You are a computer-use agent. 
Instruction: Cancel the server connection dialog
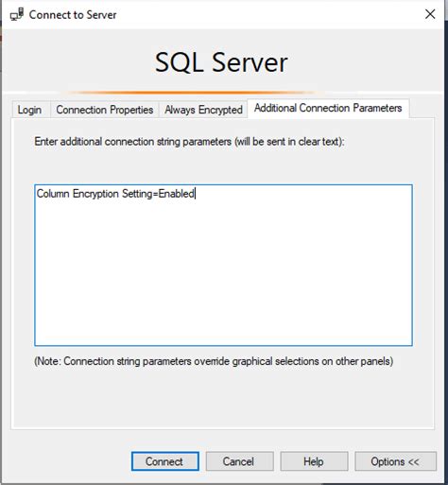(240, 461)
